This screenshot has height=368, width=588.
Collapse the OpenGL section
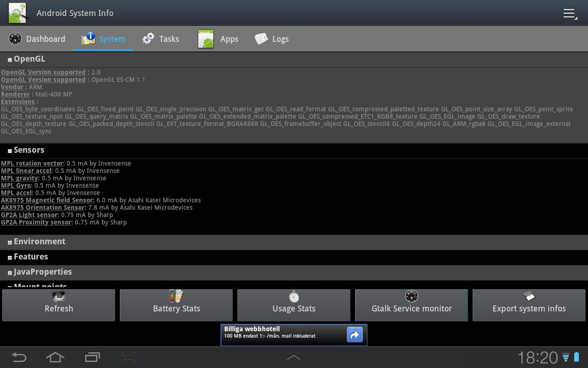point(294,59)
